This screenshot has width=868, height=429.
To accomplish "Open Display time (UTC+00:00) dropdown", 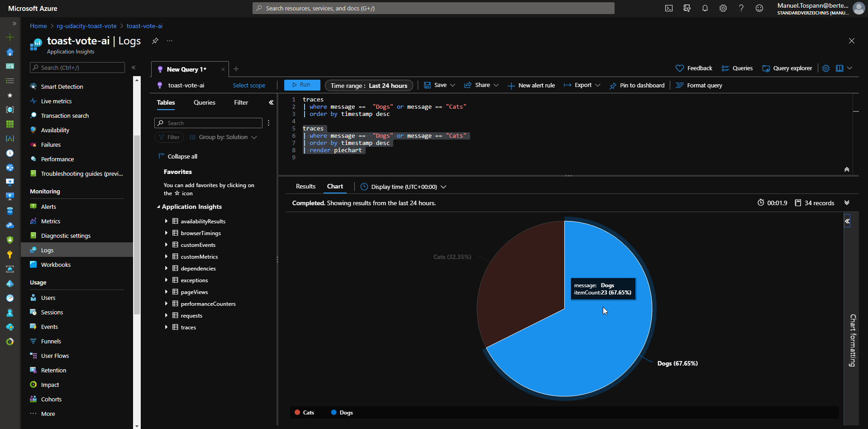I will point(404,187).
